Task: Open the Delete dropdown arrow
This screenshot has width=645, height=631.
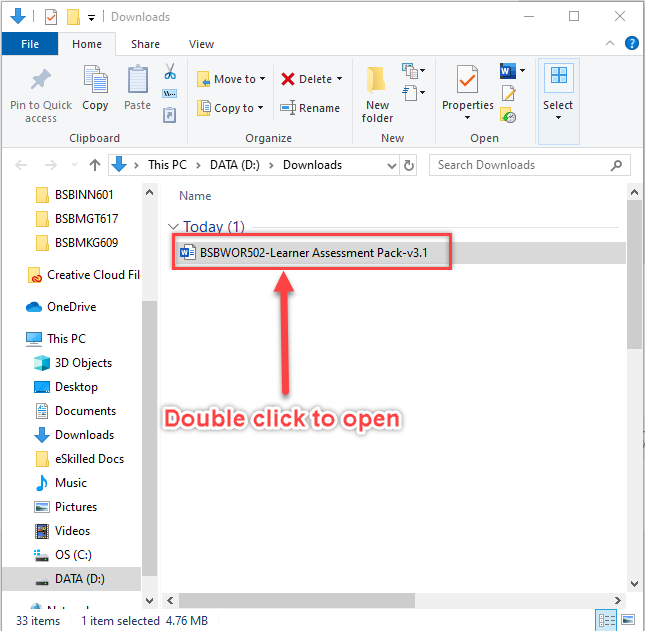Action: click(x=339, y=79)
